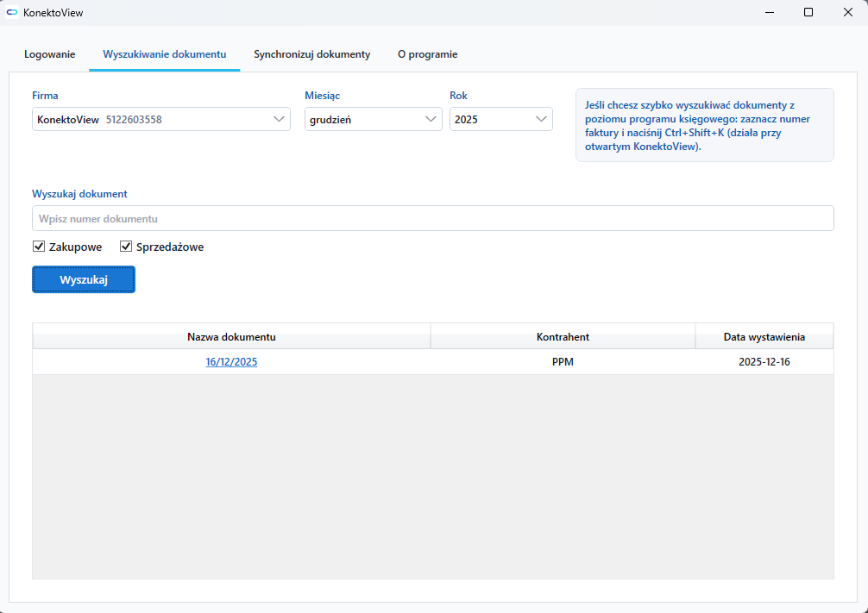
Task: Sort by Nazwa dokumentu column header
Action: click(x=231, y=337)
